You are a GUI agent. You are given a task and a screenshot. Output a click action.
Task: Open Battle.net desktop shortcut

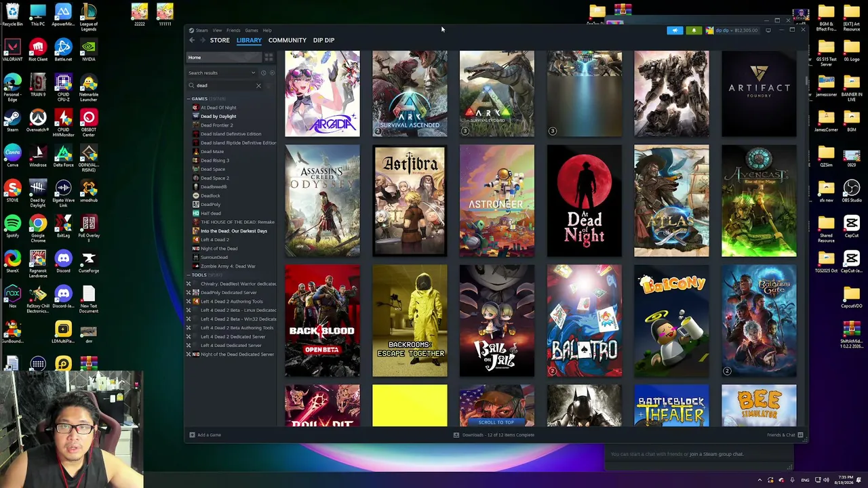pos(63,50)
